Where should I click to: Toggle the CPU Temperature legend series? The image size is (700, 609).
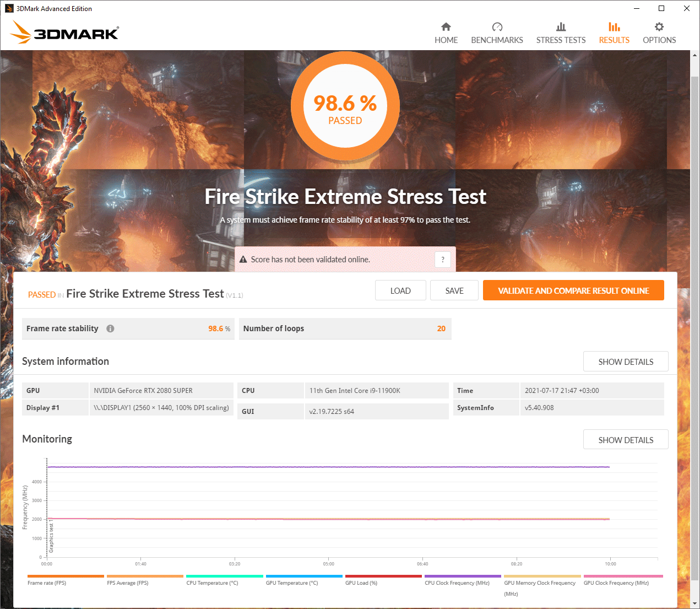(x=225, y=580)
